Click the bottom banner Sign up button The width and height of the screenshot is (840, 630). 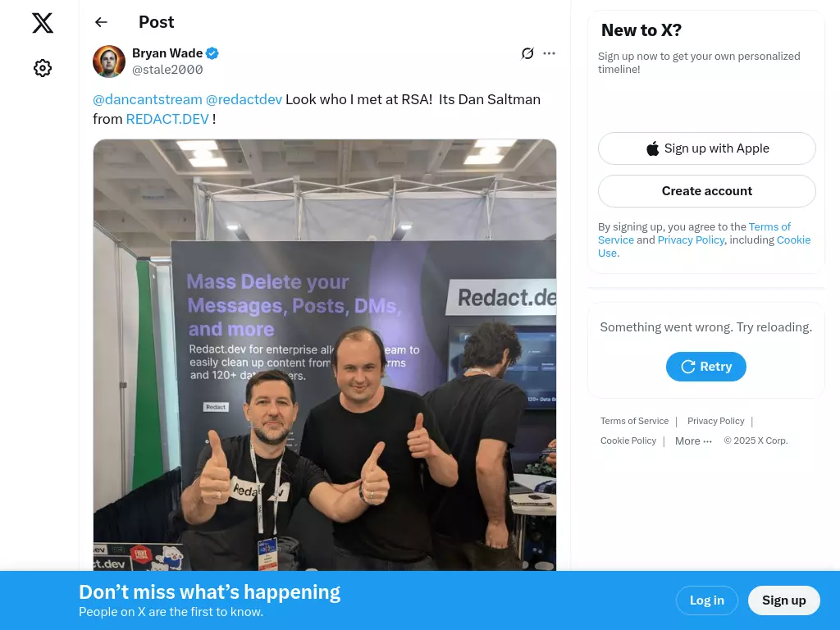783,600
